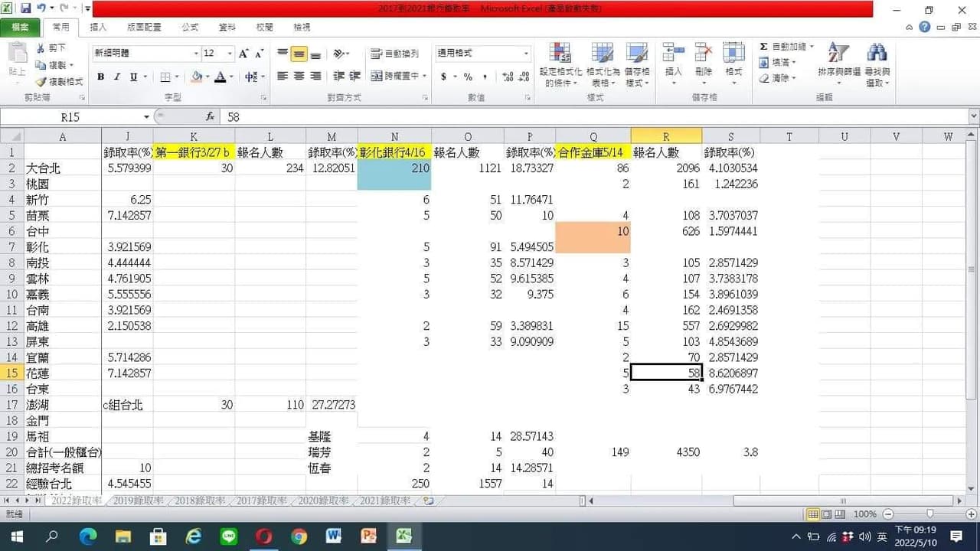The width and height of the screenshot is (980, 551).
Task: Align cell text to top
Action: (283, 54)
